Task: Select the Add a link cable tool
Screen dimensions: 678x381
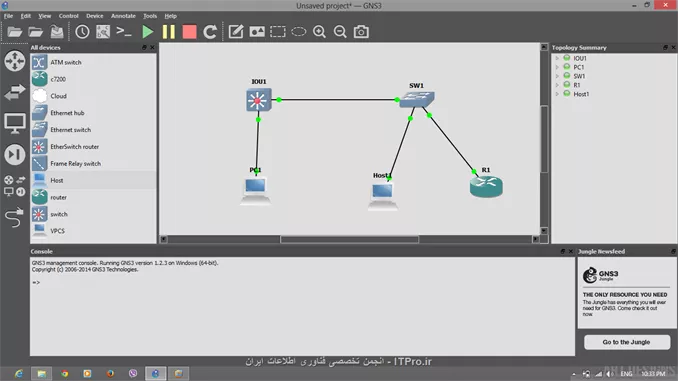Action: click(x=15, y=217)
